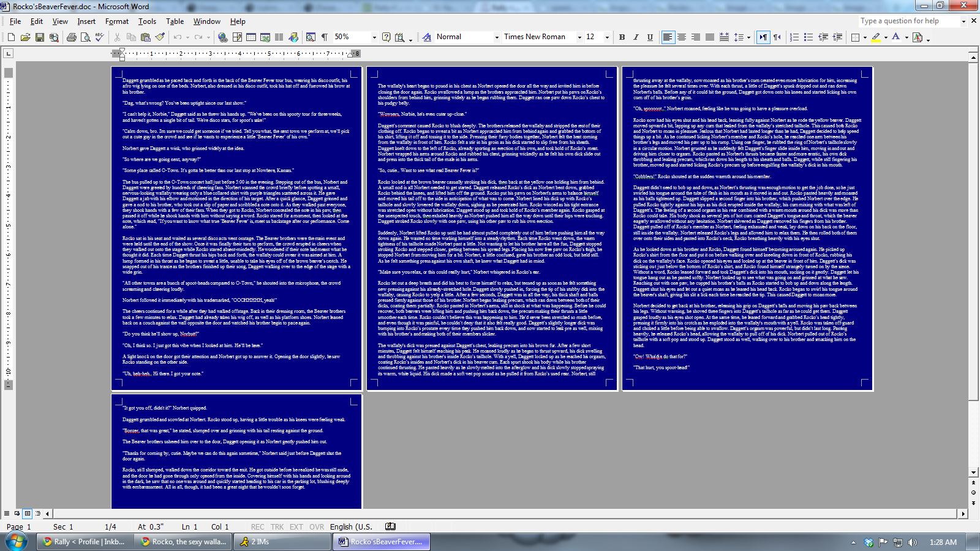Insert Hyperlink globe icon
980x551 pixels.
tap(223, 37)
